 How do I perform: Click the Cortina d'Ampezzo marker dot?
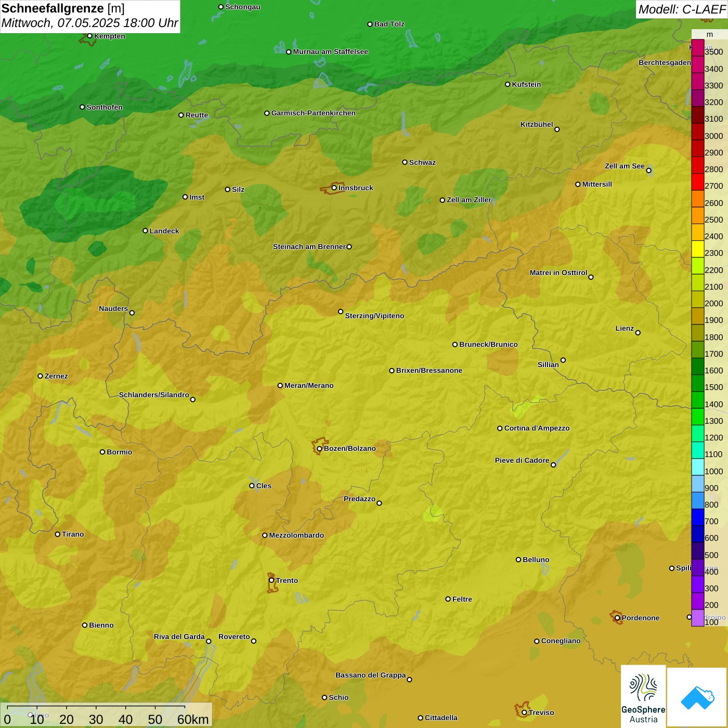[500, 428]
